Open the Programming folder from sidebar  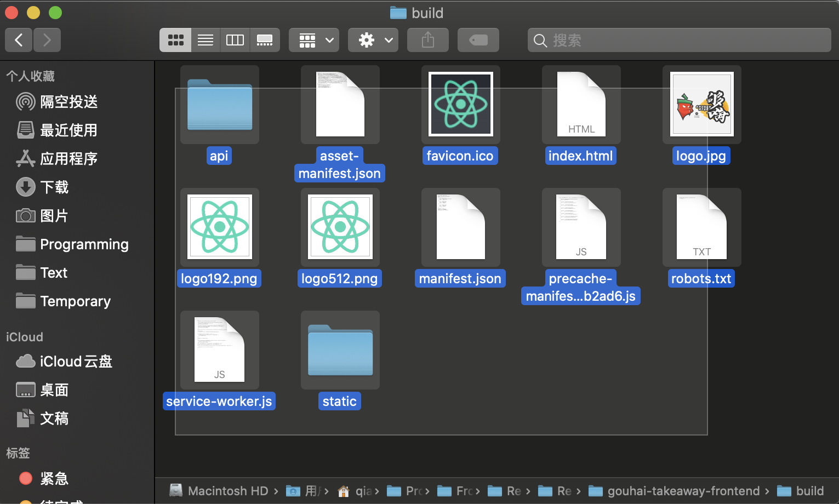tap(84, 244)
